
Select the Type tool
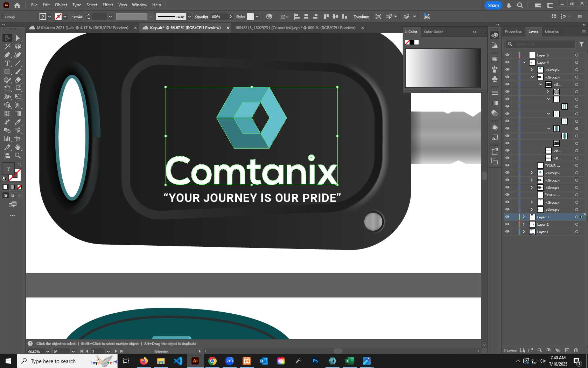pyautogui.click(x=7, y=63)
